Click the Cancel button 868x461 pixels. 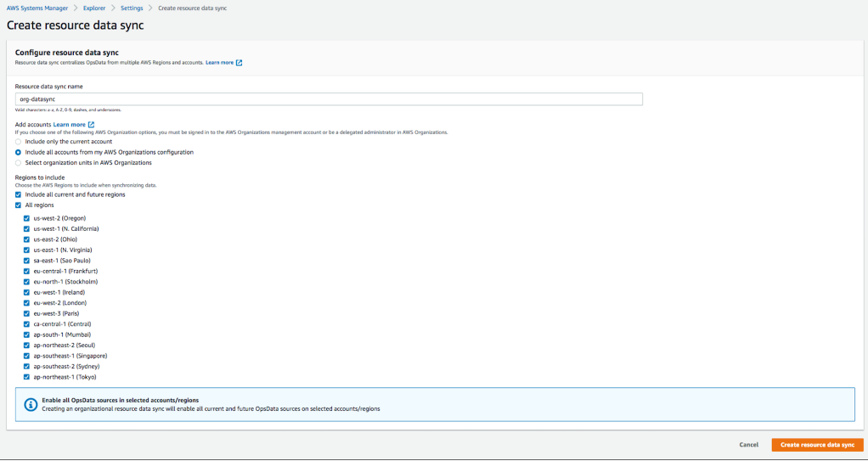[x=748, y=445]
